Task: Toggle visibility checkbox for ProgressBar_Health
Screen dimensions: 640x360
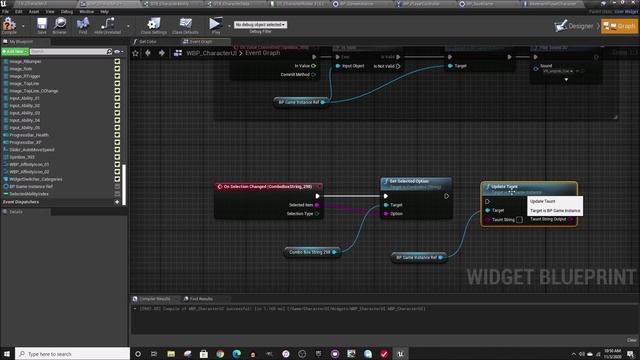Action: 117,135
